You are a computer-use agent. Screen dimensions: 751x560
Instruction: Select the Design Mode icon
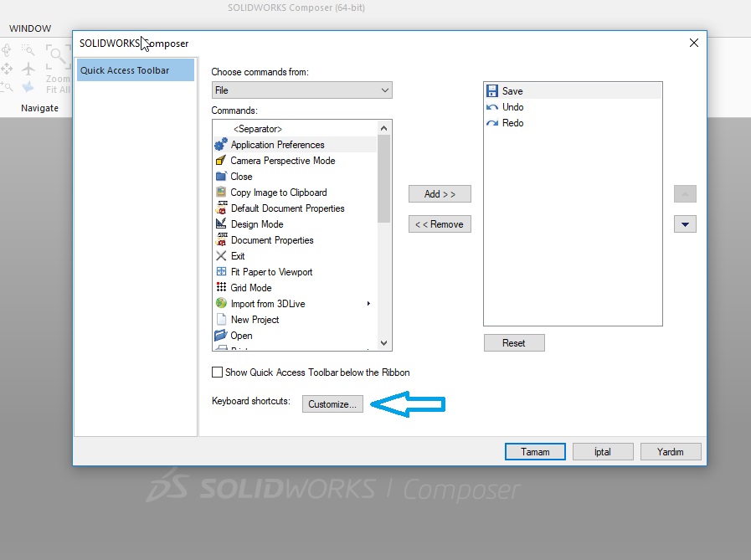click(x=221, y=224)
